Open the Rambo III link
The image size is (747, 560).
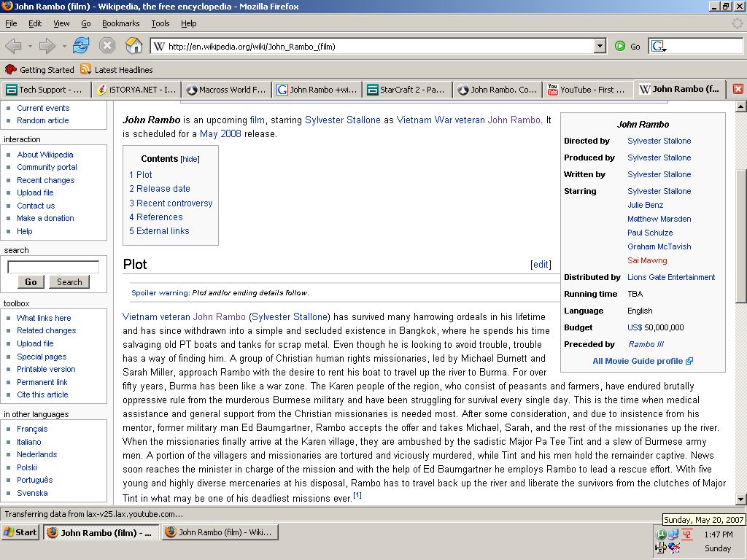click(646, 344)
